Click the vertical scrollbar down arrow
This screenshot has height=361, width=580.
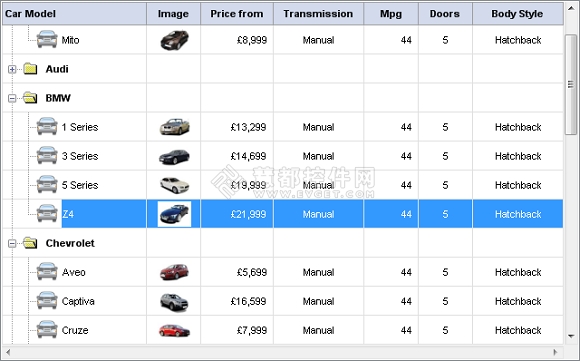571,336
